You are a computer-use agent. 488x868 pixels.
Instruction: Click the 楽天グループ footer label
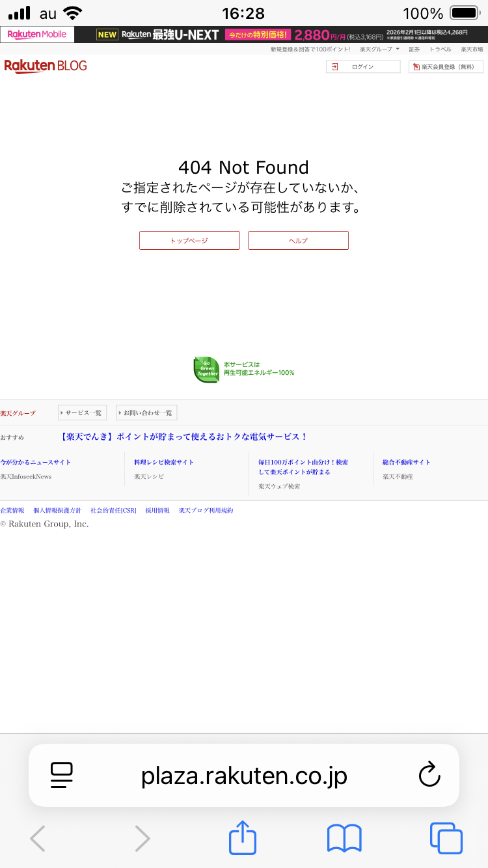click(18, 413)
